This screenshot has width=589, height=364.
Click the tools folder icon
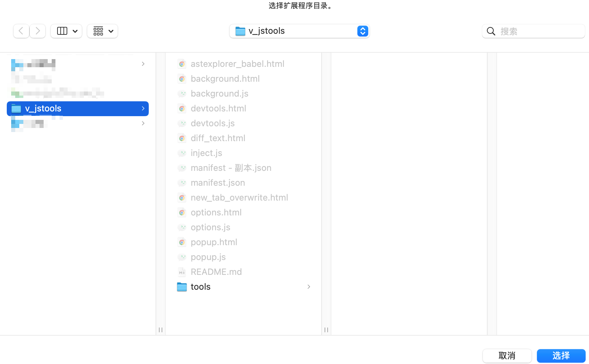coord(182,287)
